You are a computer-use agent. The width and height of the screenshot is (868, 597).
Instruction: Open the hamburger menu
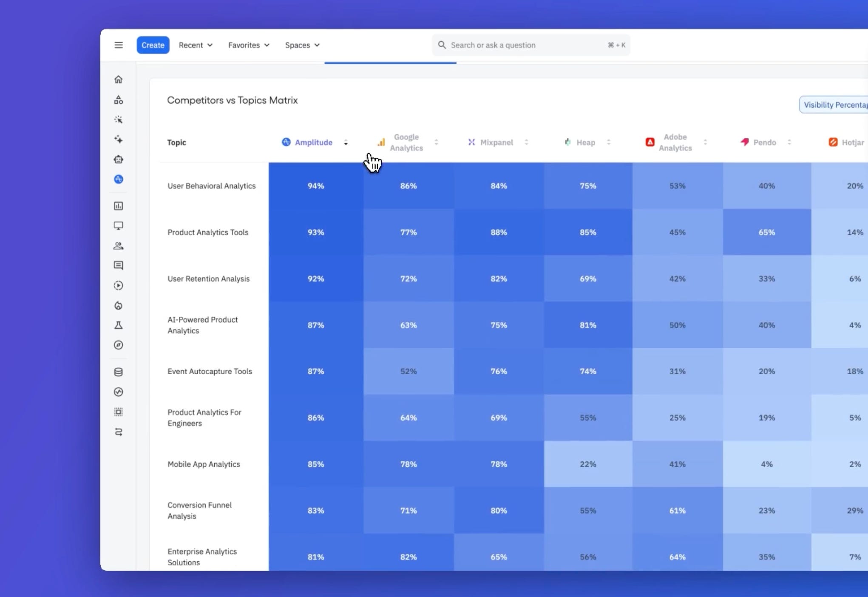pos(119,45)
